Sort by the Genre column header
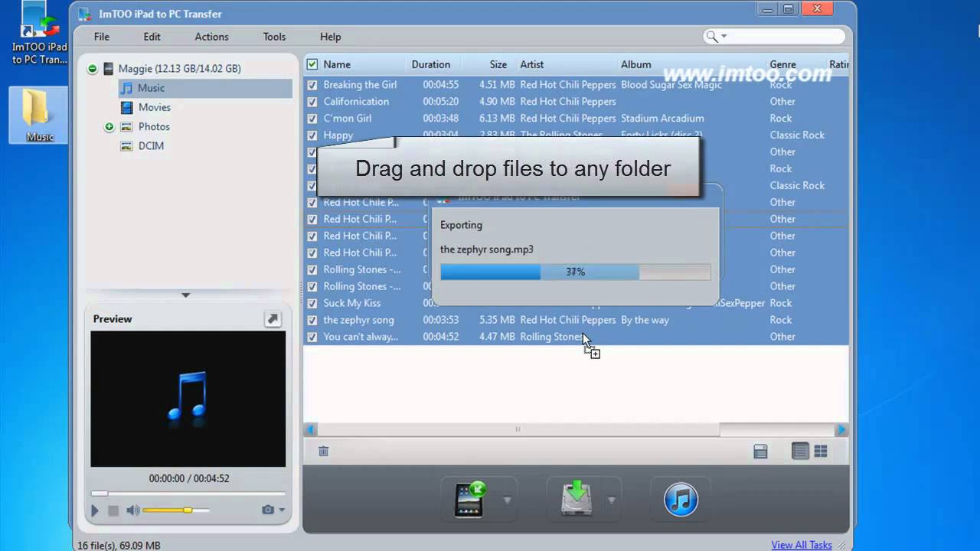Screen dimensions: 980x551 point(782,64)
